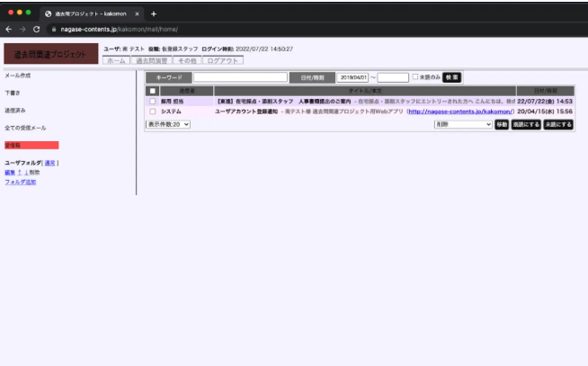Click the 移動 move button
This screenshot has width=588, height=366.
(502, 124)
